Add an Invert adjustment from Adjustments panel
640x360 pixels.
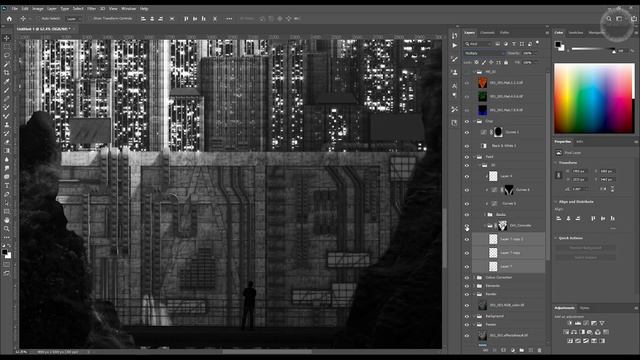click(570, 341)
